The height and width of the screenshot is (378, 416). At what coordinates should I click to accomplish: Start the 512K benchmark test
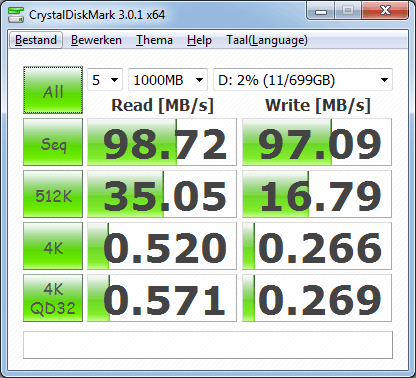(x=53, y=194)
